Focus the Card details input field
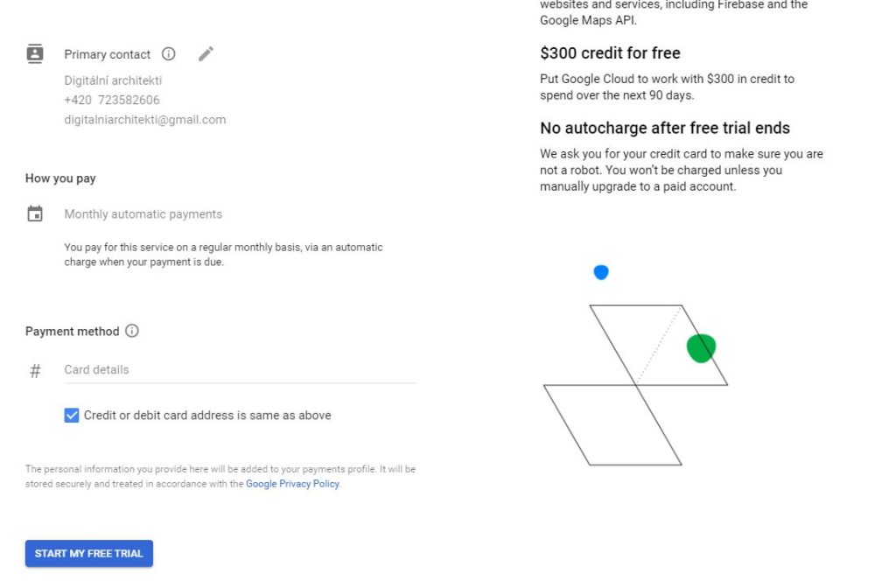896x588 pixels. (240, 370)
